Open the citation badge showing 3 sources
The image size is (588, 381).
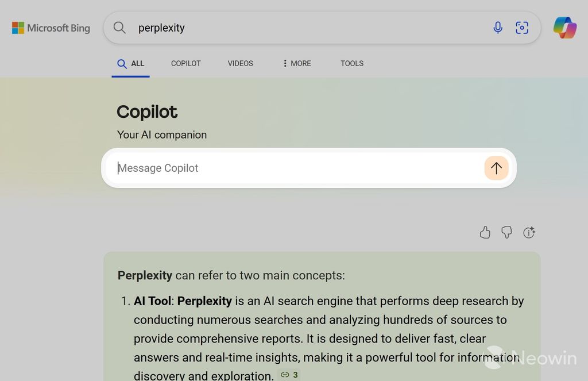289,375
